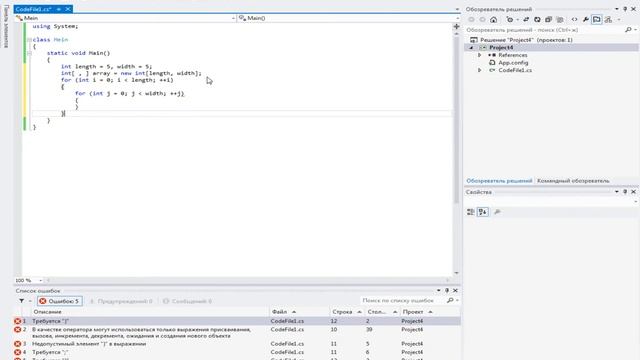Image resolution: width=640 pixels, height=360 pixels.
Task: Toggle the Сообщений 0 messages filter
Action: tap(187, 301)
